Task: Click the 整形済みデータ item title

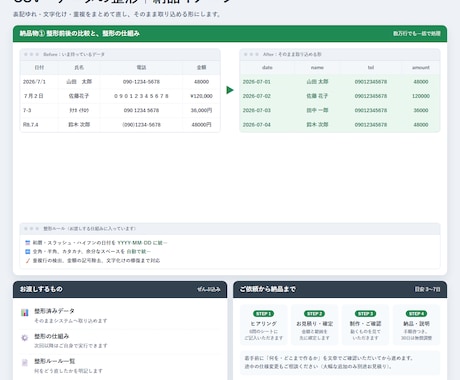Action: tap(54, 311)
